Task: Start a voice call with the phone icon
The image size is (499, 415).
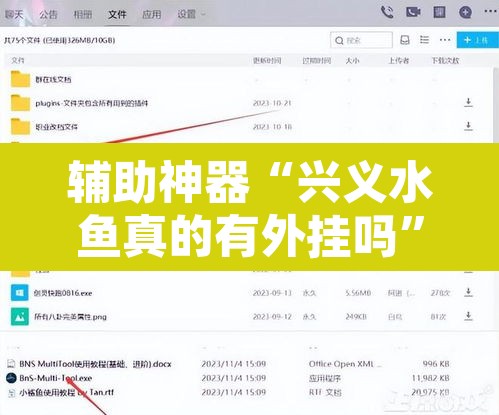Action: pyautogui.click(x=387, y=13)
